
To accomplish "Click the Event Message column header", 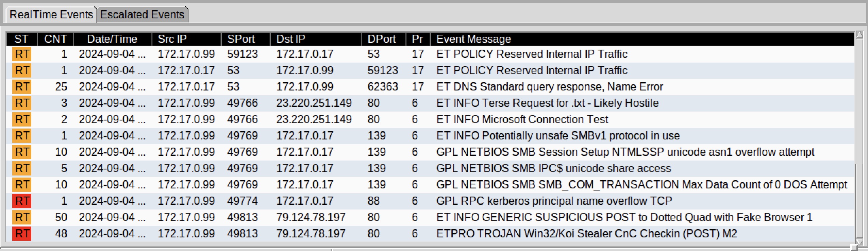I will point(473,39).
